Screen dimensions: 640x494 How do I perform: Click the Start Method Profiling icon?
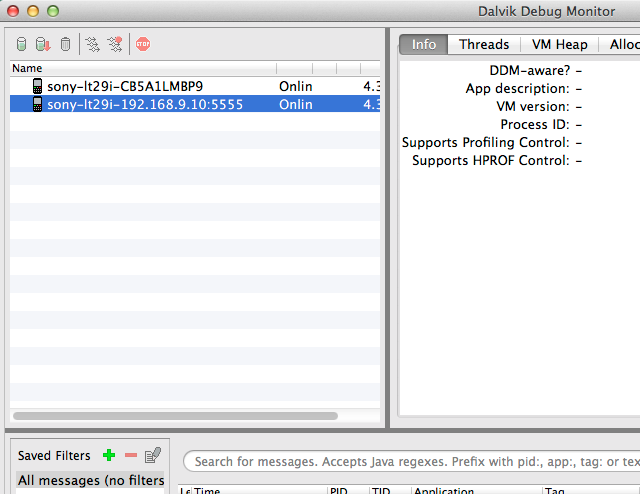coord(115,44)
